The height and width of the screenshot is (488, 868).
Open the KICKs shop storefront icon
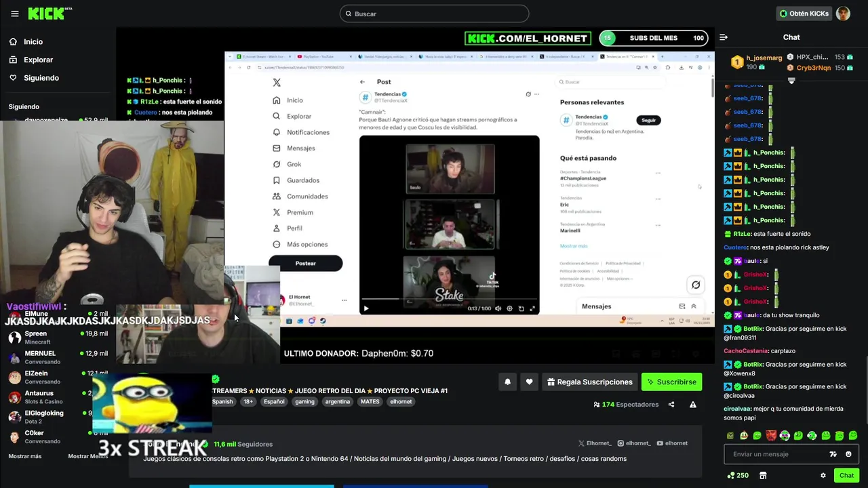coord(763,476)
